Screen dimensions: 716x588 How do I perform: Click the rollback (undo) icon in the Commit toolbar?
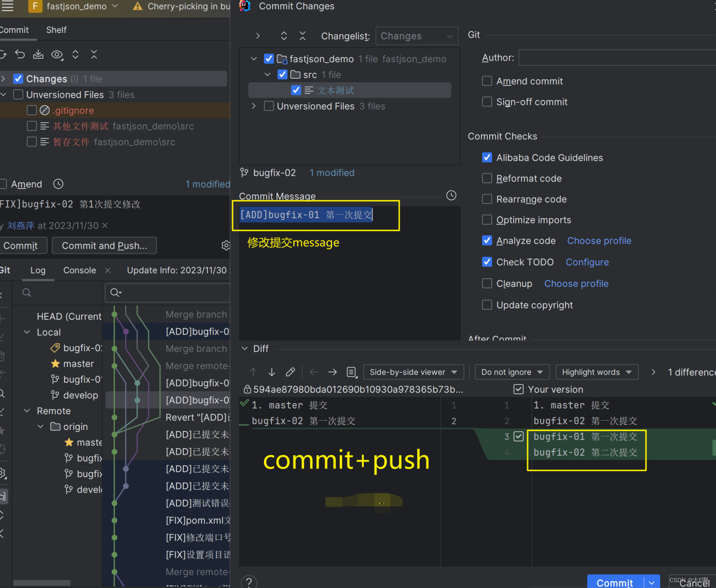[20, 54]
